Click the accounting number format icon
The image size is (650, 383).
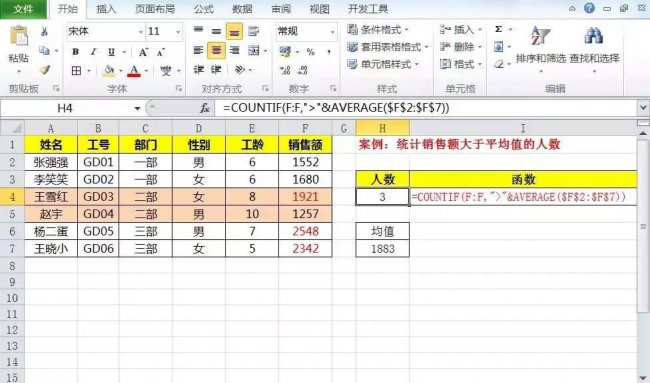285,52
